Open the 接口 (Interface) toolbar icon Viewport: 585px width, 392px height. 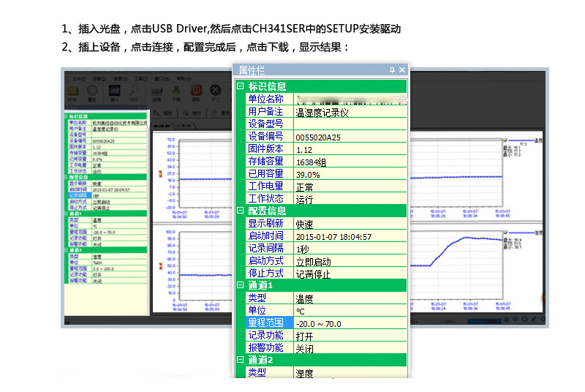(113, 91)
